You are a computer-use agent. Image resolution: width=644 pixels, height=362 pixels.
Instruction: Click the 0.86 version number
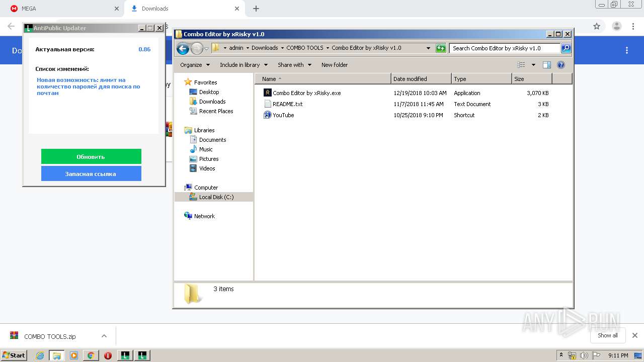144,49
